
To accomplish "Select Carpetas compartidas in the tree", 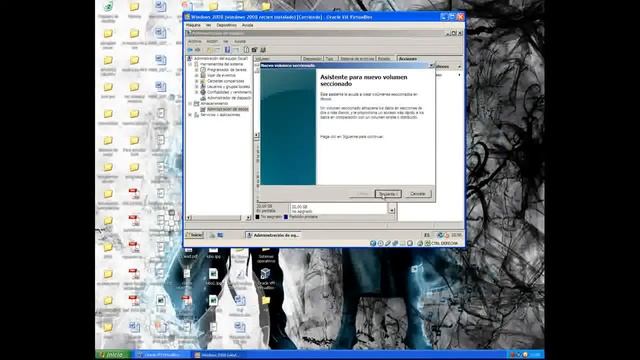I will [225, 81].
